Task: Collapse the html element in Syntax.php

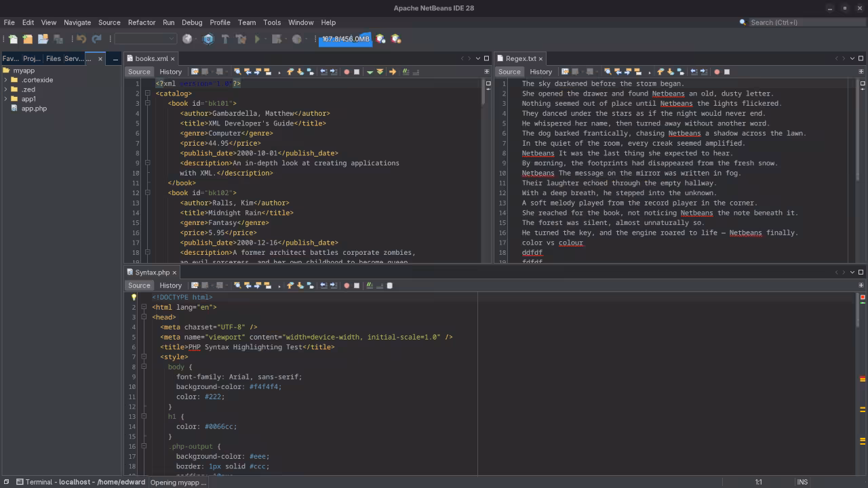Action: (144, 307)
